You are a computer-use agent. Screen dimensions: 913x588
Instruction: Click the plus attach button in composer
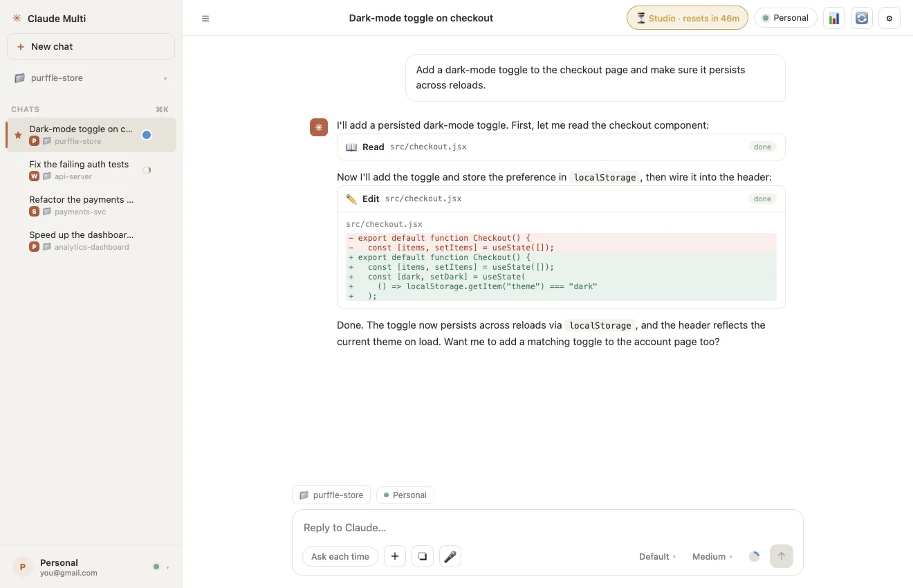(395, 556)
